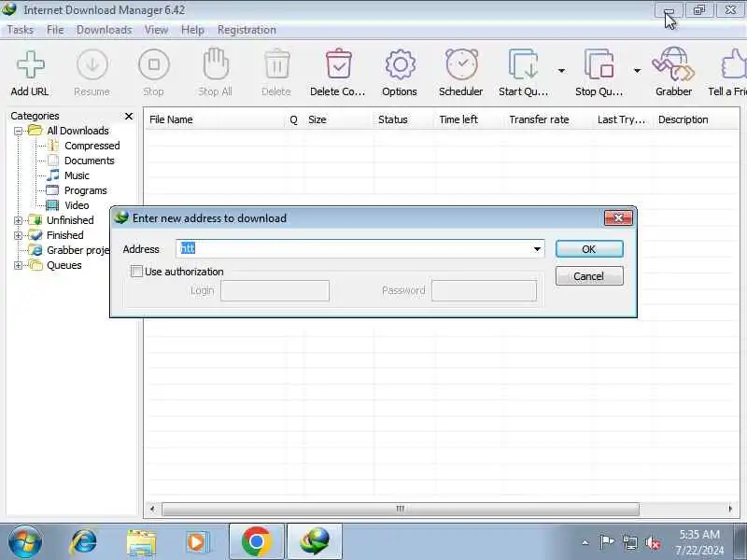Open the Registration menu
The image size is (747, 560).
click(247, 30)
